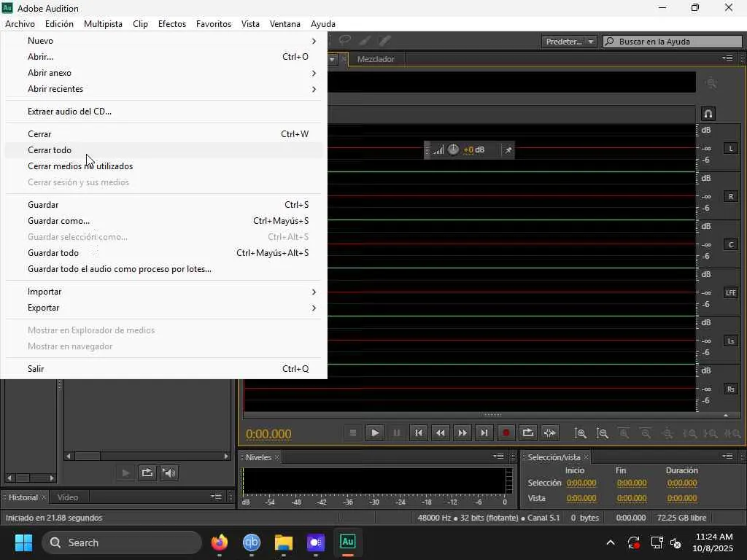Click the Buscar en la Ayuda search field
This screenshot has width=747, height=560.
672,42
